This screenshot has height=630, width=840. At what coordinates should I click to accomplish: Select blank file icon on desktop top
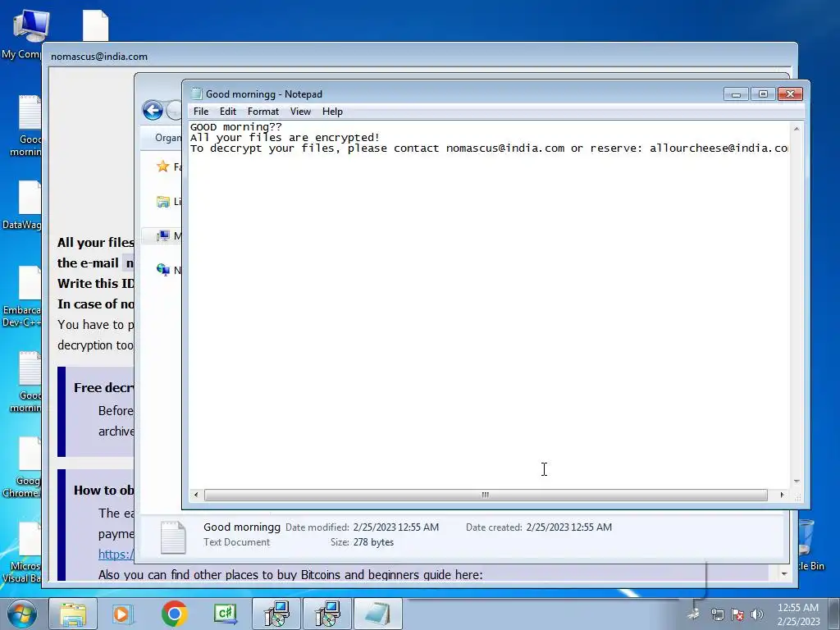coord(95,25)
